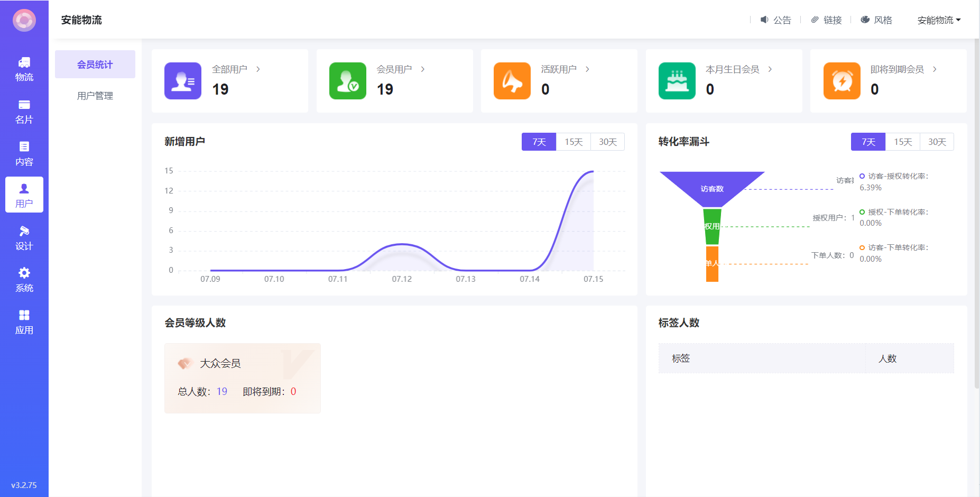Select 会员统计 menu item

click(95, 65)
